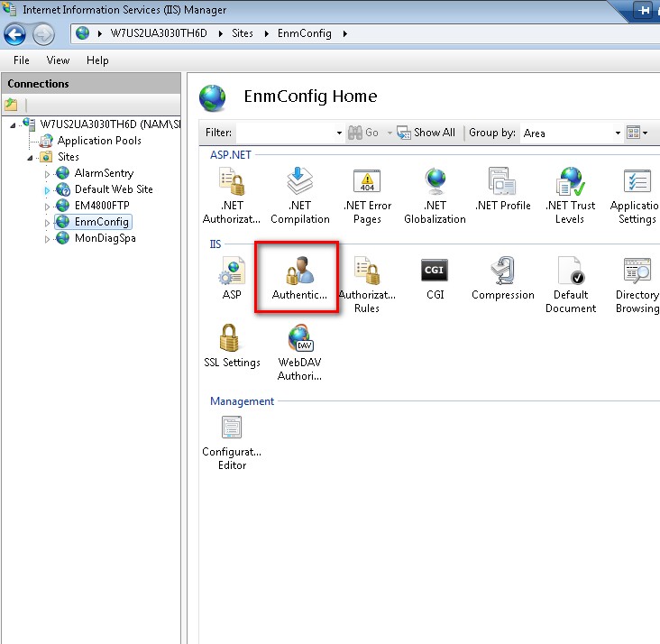Image resolution: width=660 pixels, height=644 pixels.
Task: Click inside the Filter text field
Action: (x=286, y=133)
